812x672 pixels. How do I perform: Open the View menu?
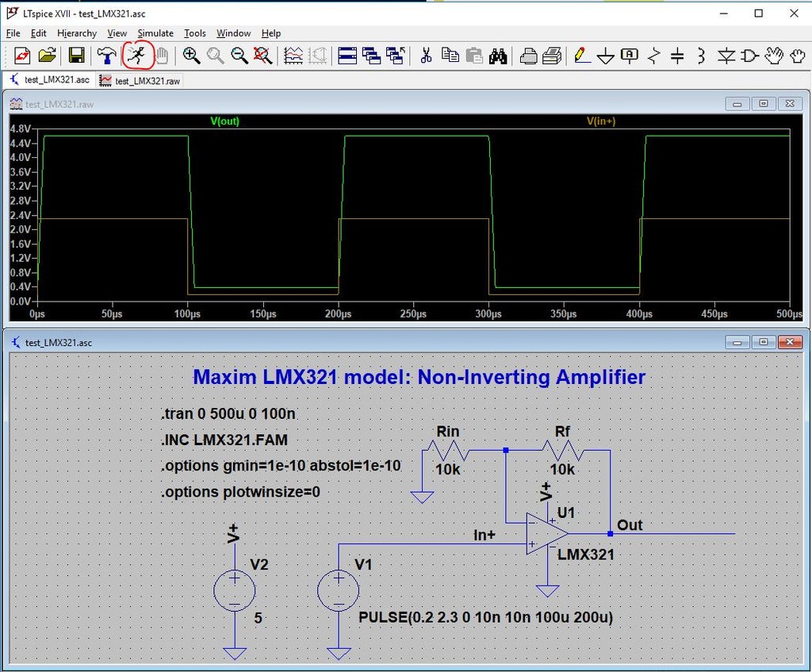(117, 33)
